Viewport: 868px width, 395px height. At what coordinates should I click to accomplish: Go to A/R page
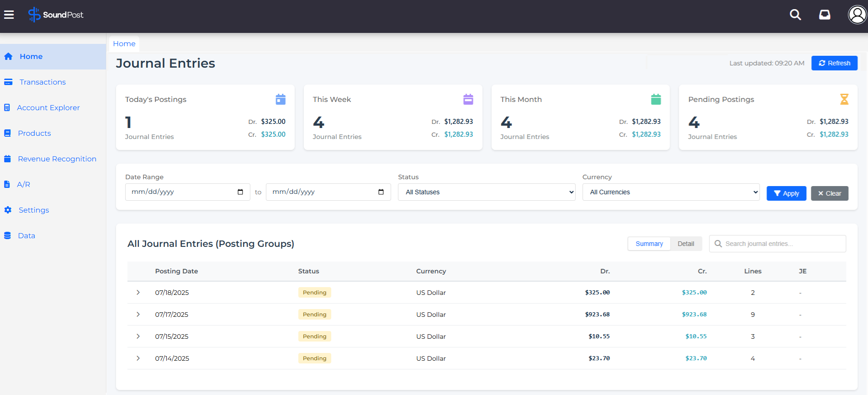click(23, 185)
